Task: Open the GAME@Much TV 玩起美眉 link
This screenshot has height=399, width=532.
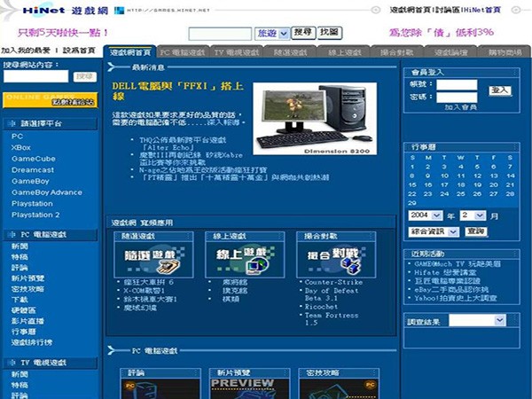Action: pyautogui.click(x=458, y=264)
